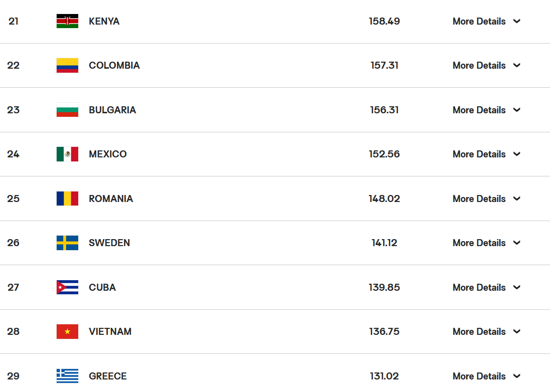Open the Greece row chevron arrow

coord(517,376)
